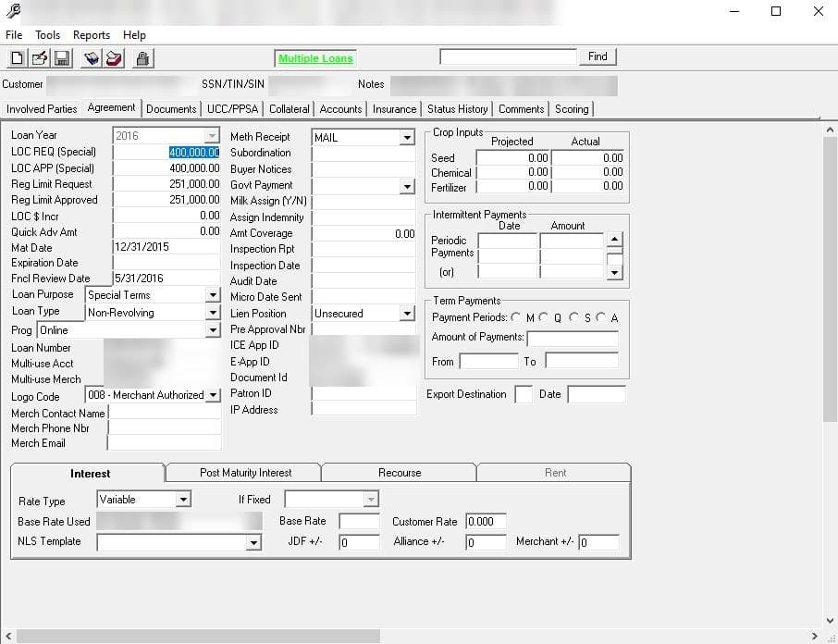Screen dimensions: 838x644
Task: Click the wrench application icon in title bar
Action: click(13, 10)
